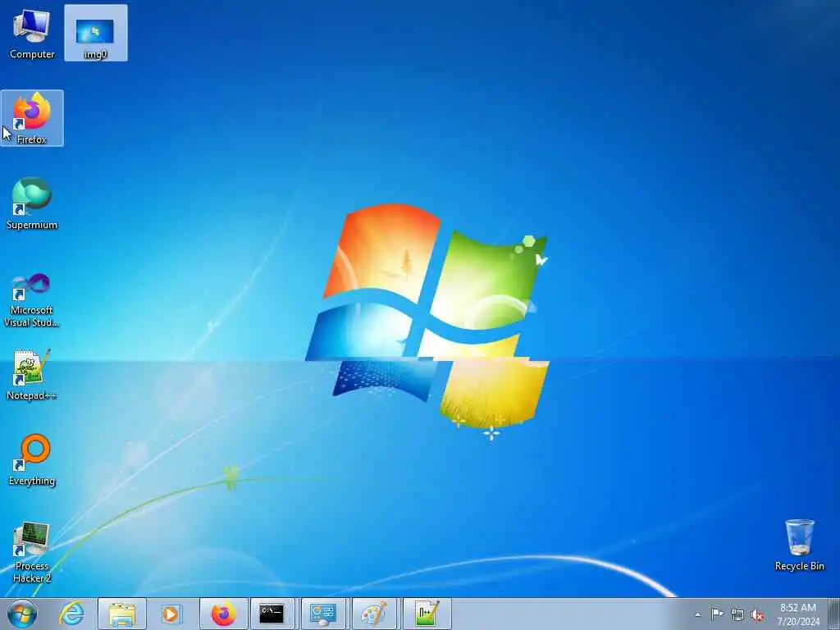This screenshot has width=840, height=630.
Task: Open Action Center flag icon
Action: pyautogui.click(x=717, y=614)
